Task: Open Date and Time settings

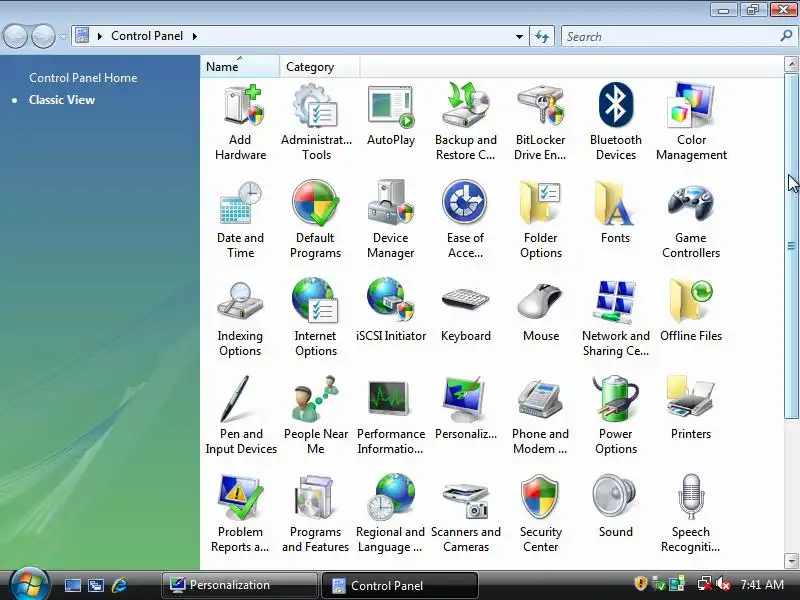Action: pos(240,220)
